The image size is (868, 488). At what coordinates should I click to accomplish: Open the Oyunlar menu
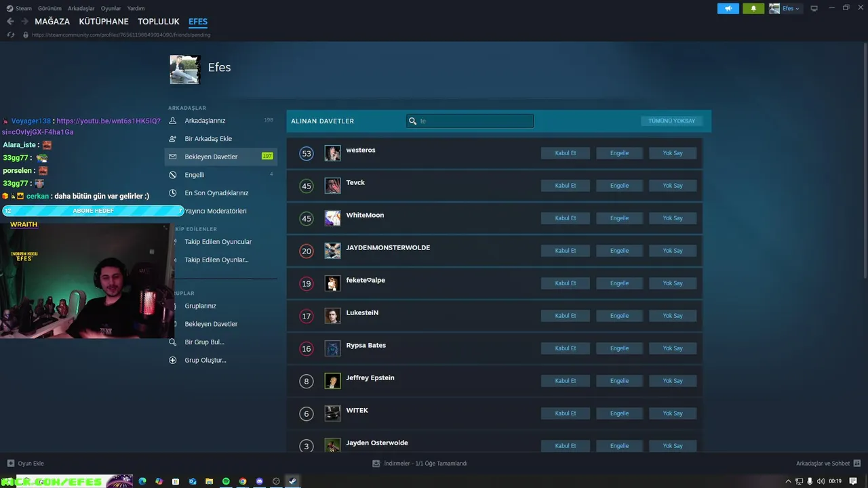pos(111,8)
